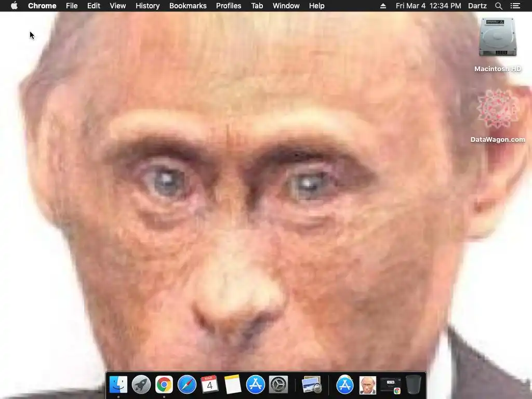Screen dimensions: 532x399
Task: Open the Dartz user menu
Action: click(477, 6)
